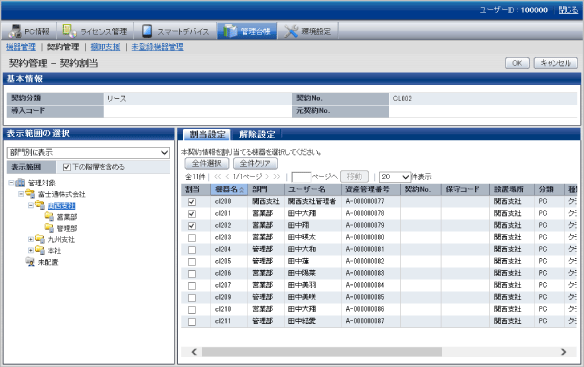The width and height of the screenshot is (584, 367).
Task: Click the scroll right arrow
Action: [x=564, y=352]
